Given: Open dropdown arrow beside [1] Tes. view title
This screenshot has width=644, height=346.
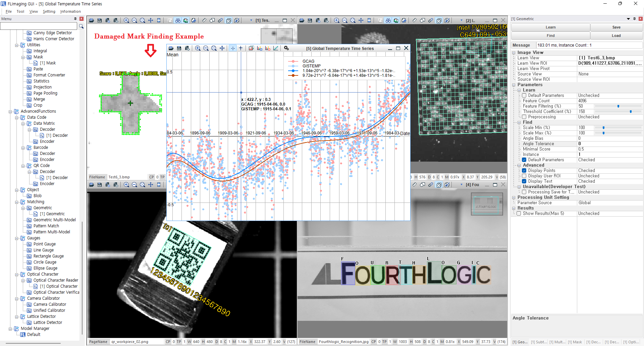Looking at the screenshot, I should (x=251, y=20).
